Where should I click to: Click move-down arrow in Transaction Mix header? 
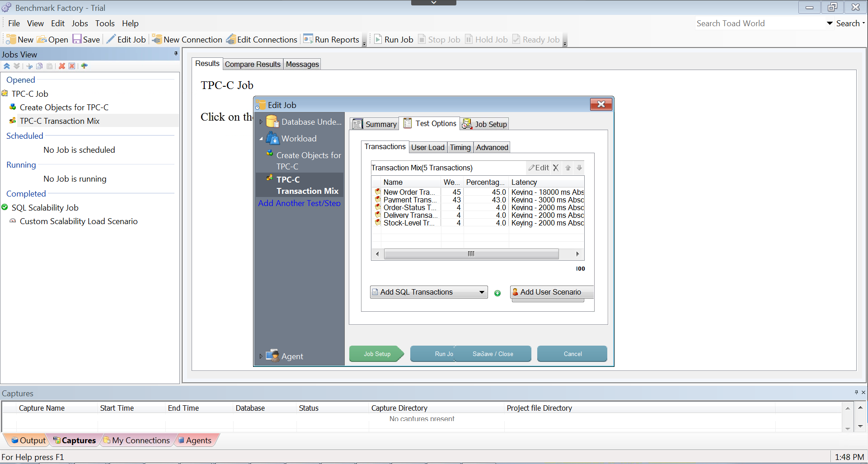click(579, 168)
